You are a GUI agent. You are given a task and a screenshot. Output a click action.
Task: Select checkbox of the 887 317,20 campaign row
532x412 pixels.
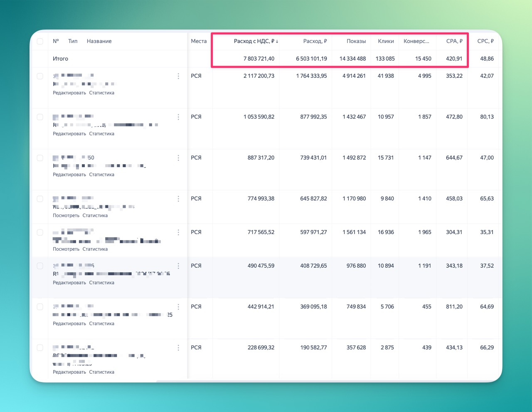pos(40,158)
